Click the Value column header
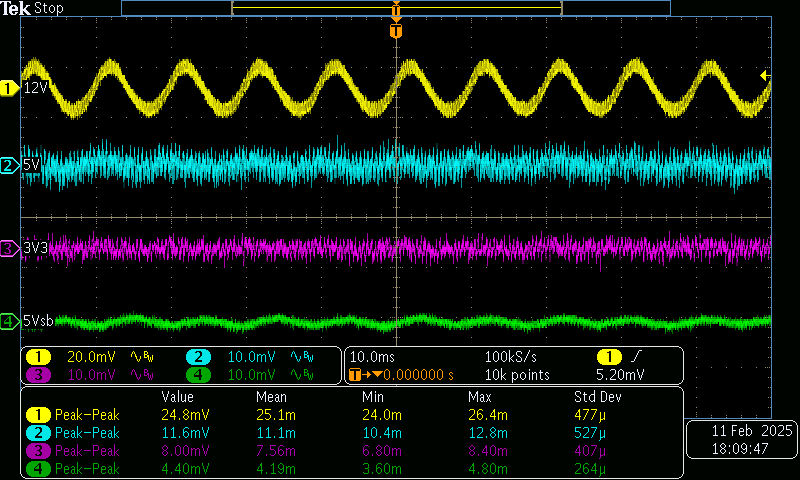The height and width of the screenshot is (480, 800). (178, 397)
